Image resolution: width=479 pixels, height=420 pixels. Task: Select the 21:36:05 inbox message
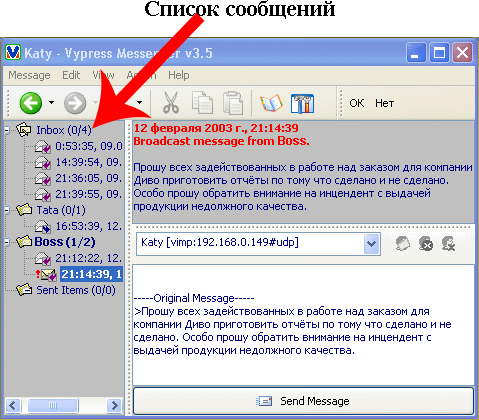(89, 178)
